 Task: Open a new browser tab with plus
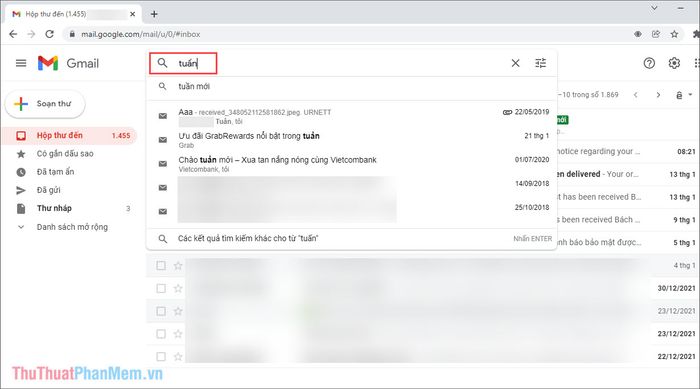coord(154,14)
